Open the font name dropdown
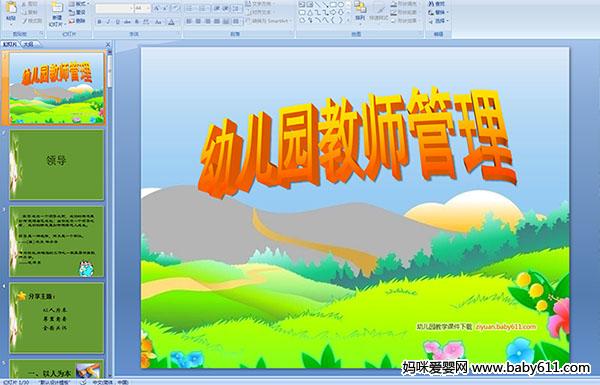Viewport: 600px width, 385px height. click(131, 8)
